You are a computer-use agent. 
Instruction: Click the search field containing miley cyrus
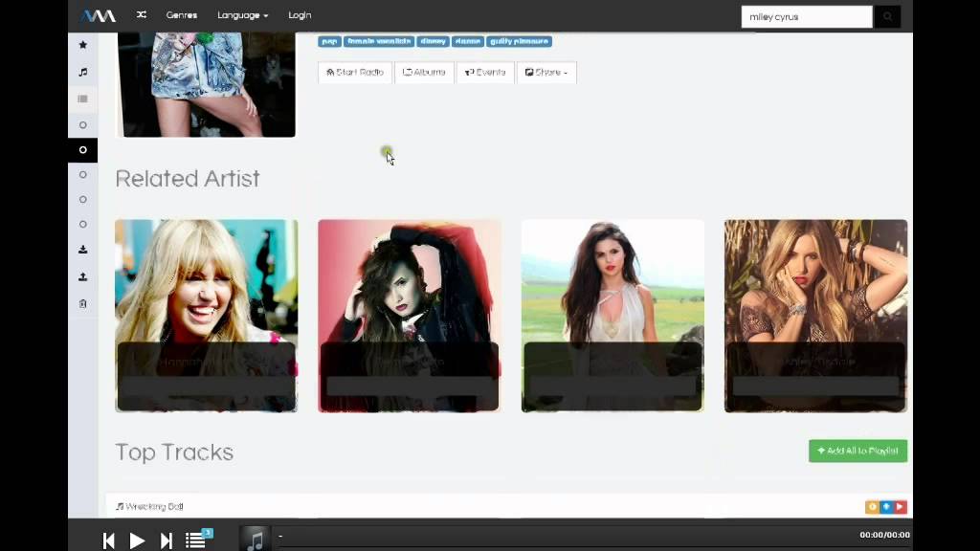pyautogui.click(x=806, y=17)
